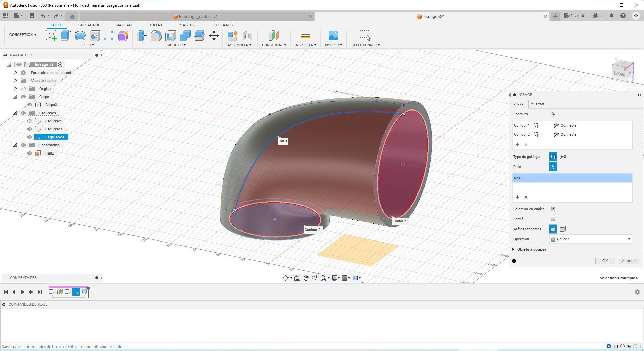Screen dimensions: 644x351
Task: Select the Press Pull tool icon
Action: [x=142, y=36]
